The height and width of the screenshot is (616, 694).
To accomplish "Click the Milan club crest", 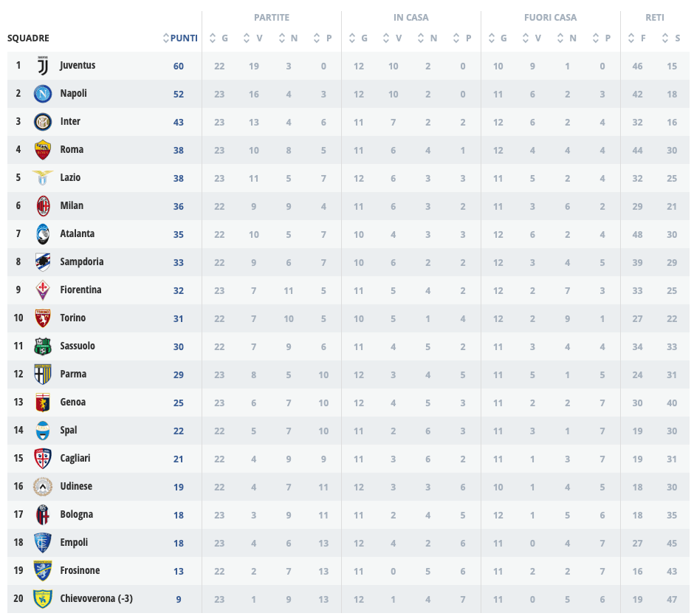I will click(x=43, y=206).
